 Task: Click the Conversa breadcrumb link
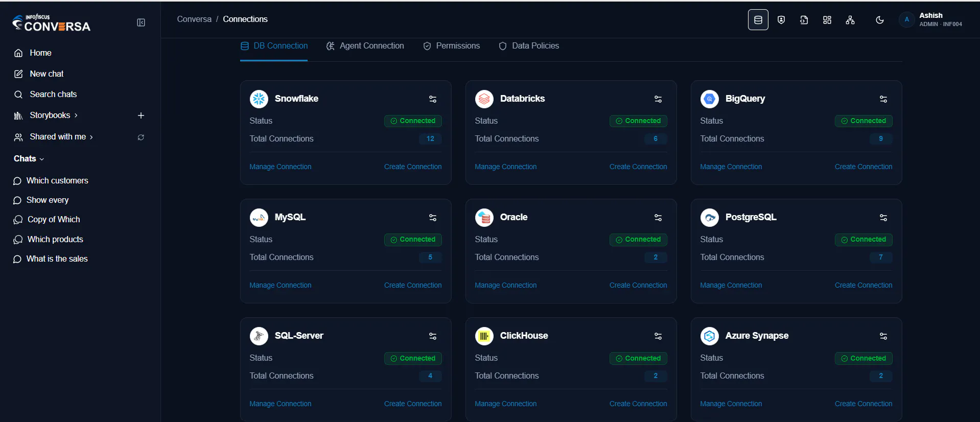(194, 19)
